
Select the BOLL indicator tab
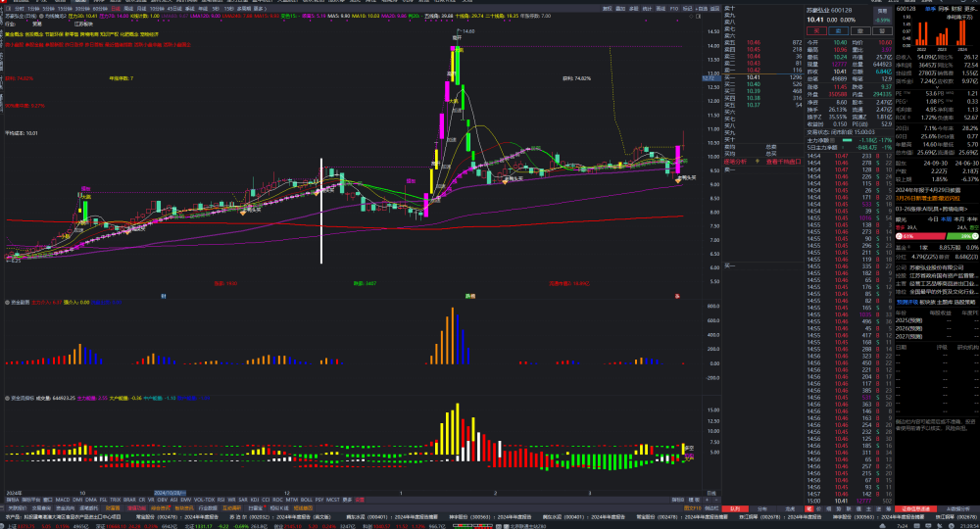[306, 500]
